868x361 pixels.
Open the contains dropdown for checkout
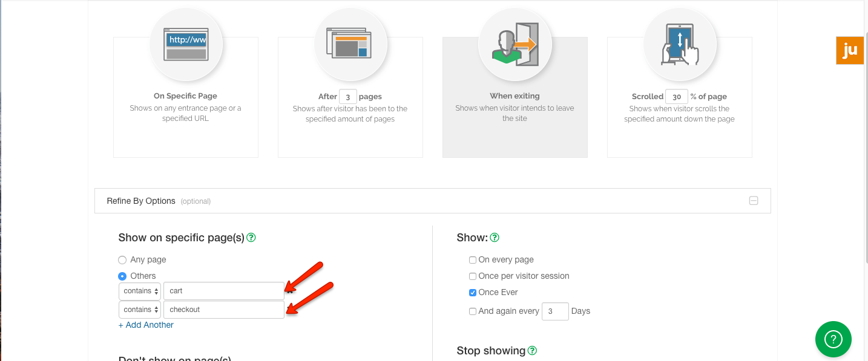[x=140, y=310]
